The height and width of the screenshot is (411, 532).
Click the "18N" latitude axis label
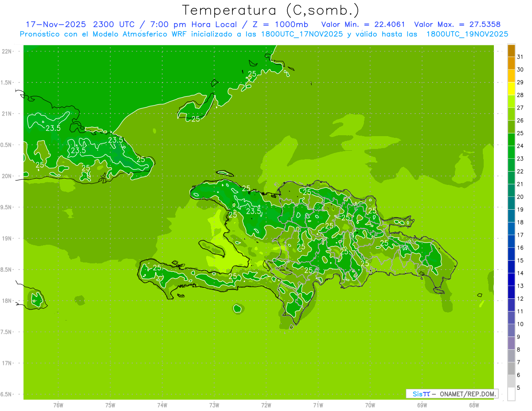point(7,301)
